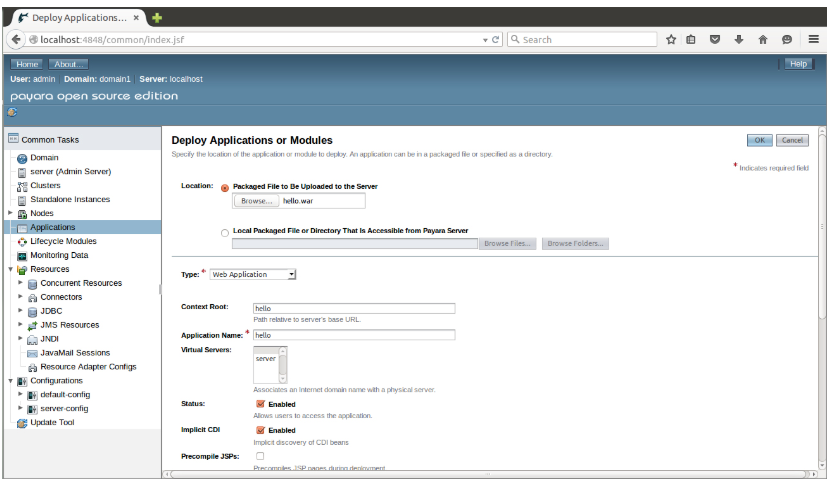828x493 pixels.
Task: Open the Deploy Applications browser tab
Action: 78,17
